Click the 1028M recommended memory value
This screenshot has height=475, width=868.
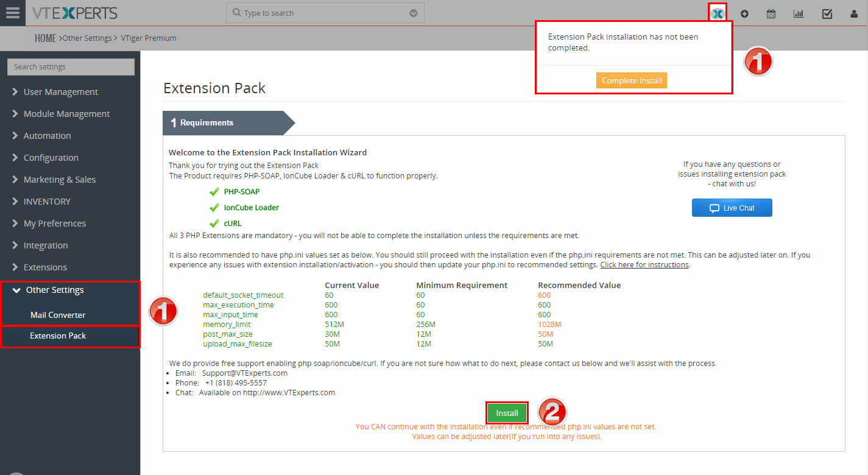549,325
